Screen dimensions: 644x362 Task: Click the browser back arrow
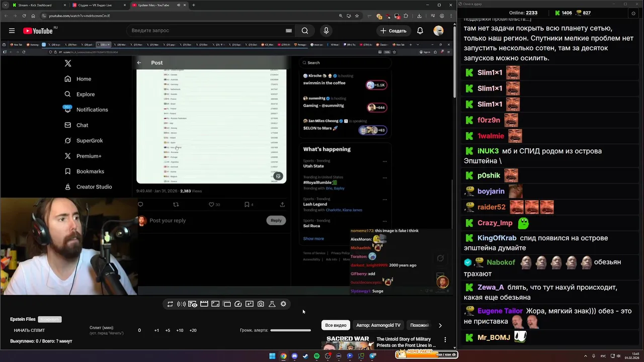point(5,16)
